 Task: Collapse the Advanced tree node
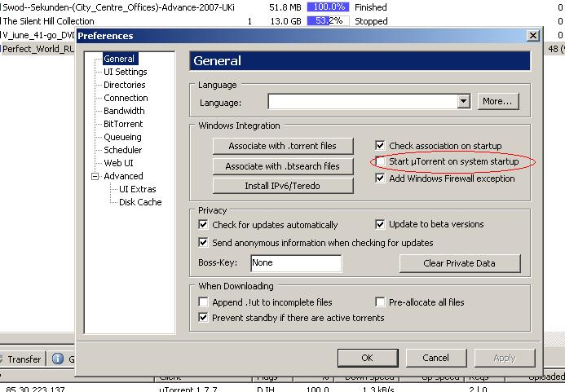pos(95,176)
